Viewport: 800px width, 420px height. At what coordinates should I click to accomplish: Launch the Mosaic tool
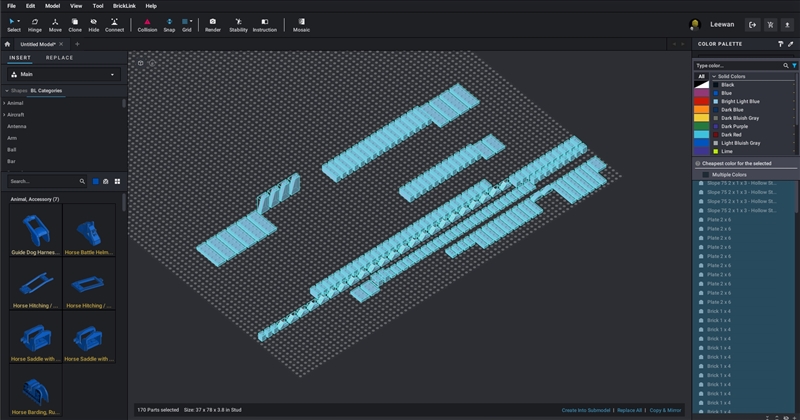(x=301, y=24)
